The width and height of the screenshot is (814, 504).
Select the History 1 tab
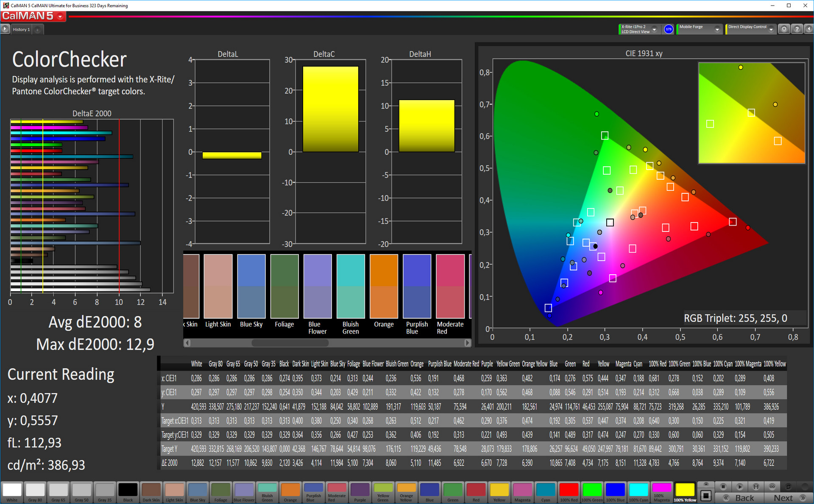(x=21, y=30)
